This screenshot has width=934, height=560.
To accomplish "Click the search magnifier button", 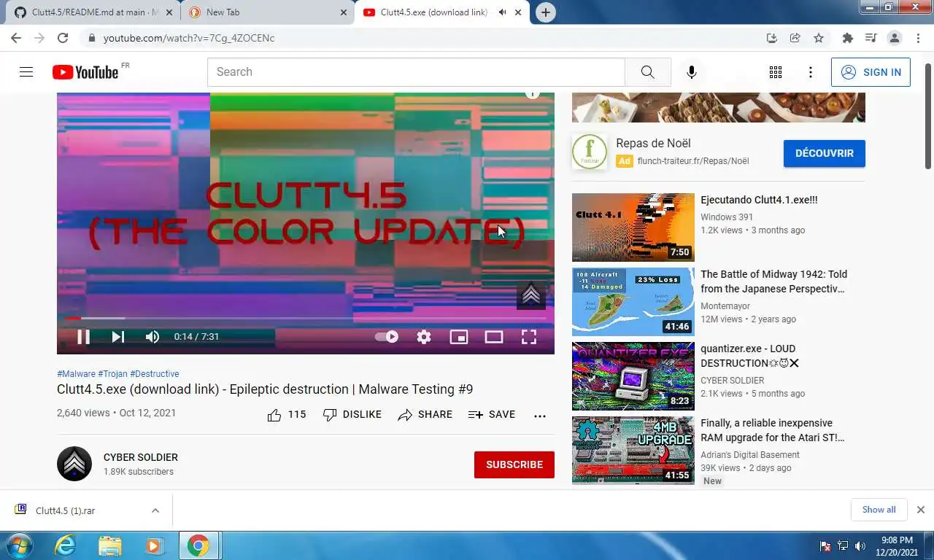I will click(x=648, y=72).
